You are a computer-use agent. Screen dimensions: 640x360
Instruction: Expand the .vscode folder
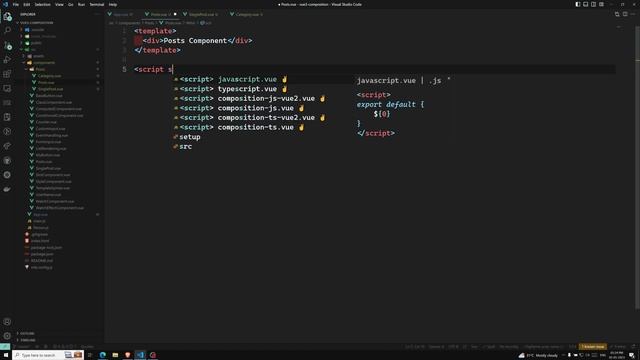[x=37, y=29]
